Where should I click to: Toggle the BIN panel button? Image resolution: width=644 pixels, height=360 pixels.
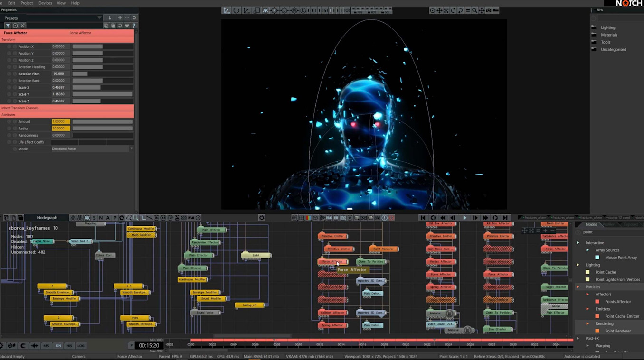coord(58,346)
